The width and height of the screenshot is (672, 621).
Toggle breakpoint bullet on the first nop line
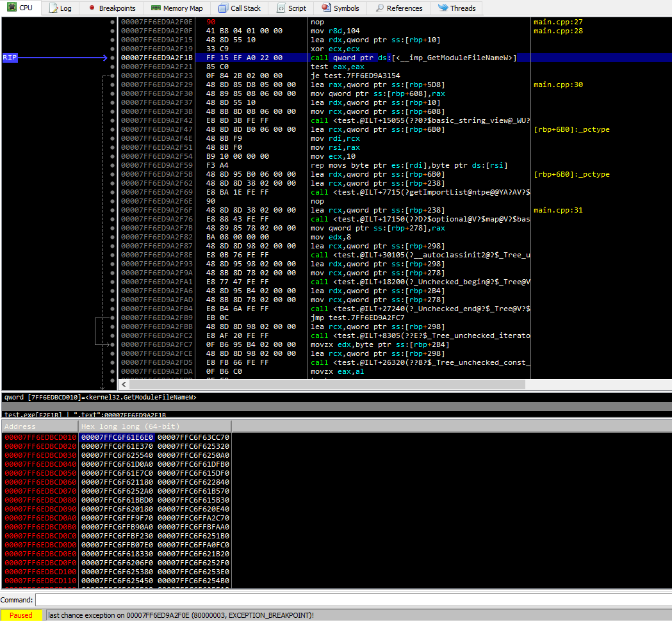113,22
